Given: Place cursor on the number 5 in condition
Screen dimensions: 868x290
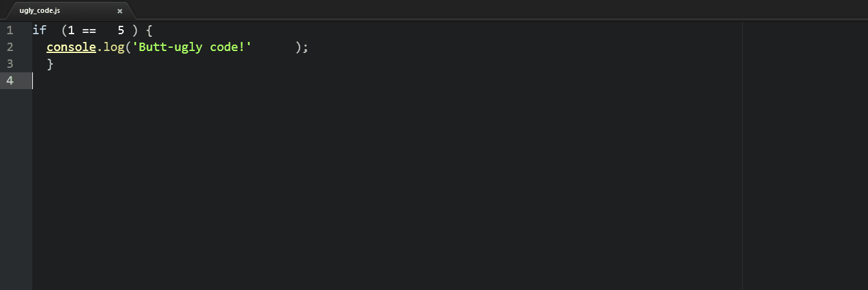Looking at the screenshot, I should 121,30.
